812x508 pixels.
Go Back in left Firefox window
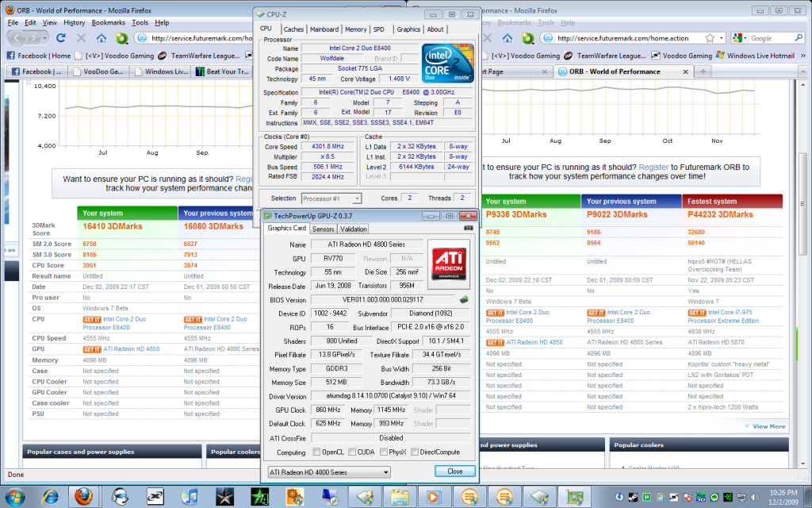pos(16,38)
